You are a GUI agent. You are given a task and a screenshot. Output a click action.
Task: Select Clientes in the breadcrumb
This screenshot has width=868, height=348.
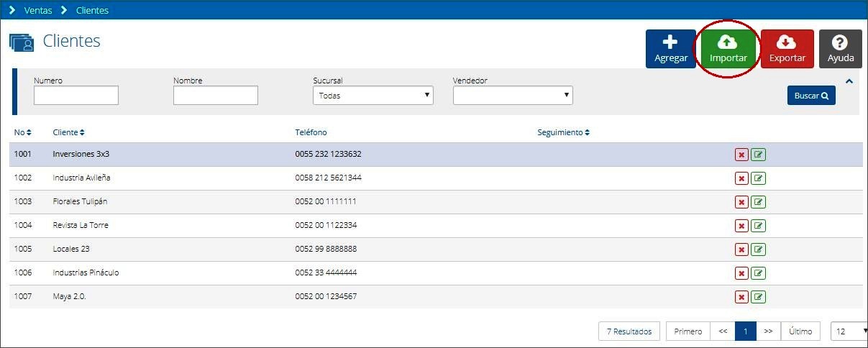[92, 11]
